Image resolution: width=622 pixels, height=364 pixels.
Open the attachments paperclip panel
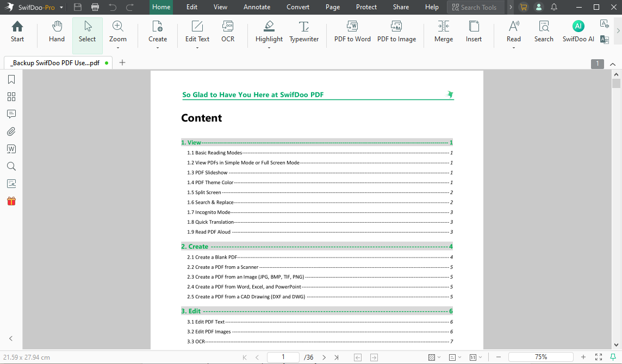coord(11,131)
